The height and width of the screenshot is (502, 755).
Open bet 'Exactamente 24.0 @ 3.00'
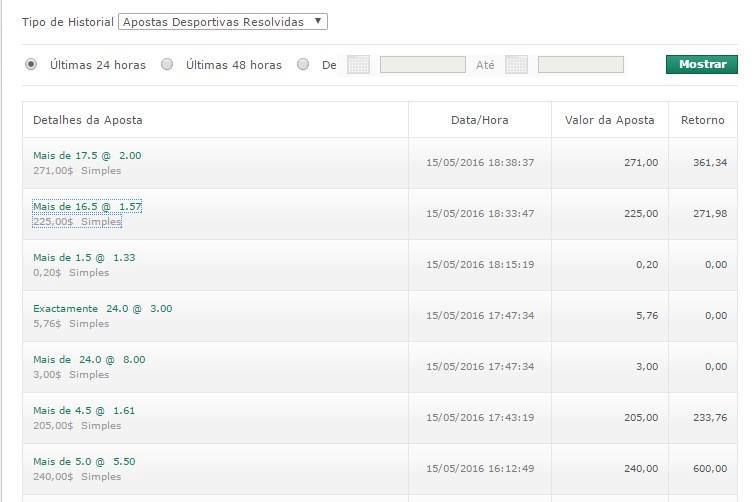pos(103,309)
